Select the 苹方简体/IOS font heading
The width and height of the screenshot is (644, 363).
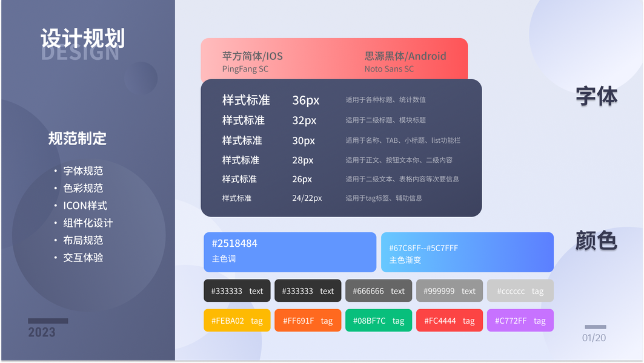252,56
